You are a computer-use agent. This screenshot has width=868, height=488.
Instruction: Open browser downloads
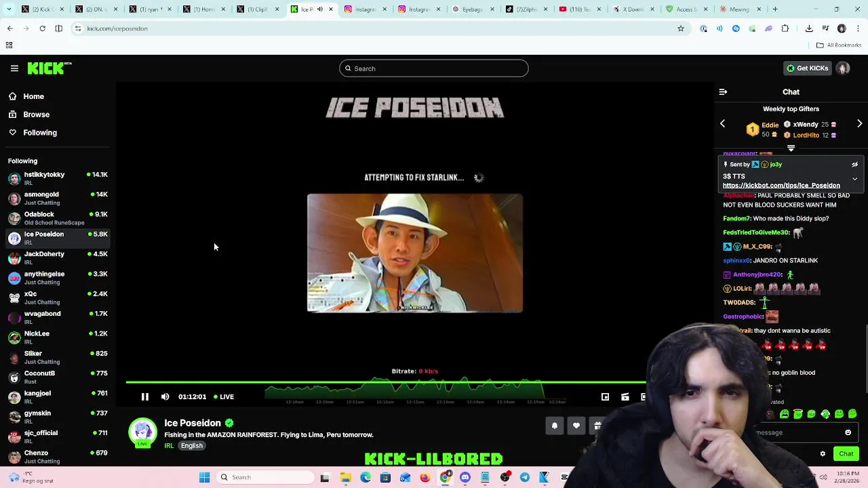pos(809,28)
